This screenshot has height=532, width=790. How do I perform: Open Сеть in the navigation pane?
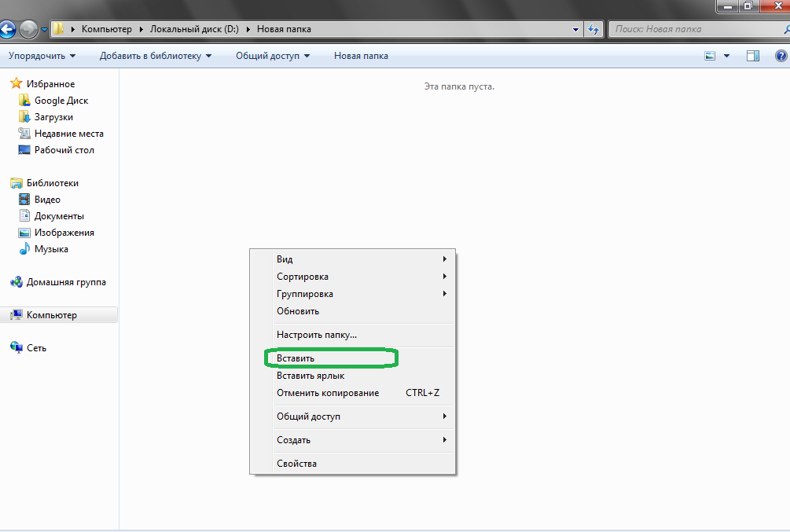coord(36,348)
